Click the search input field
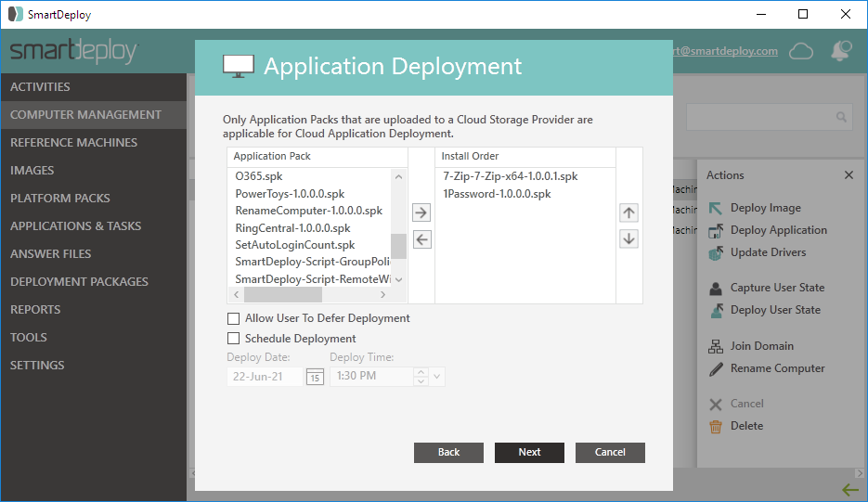 770,117
